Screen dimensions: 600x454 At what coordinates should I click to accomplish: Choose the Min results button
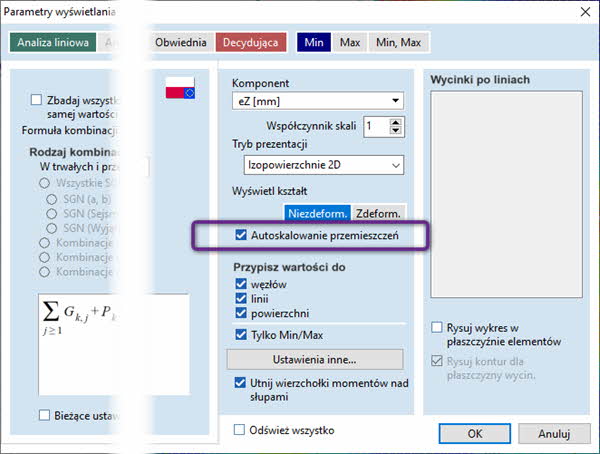pos(314,43)
